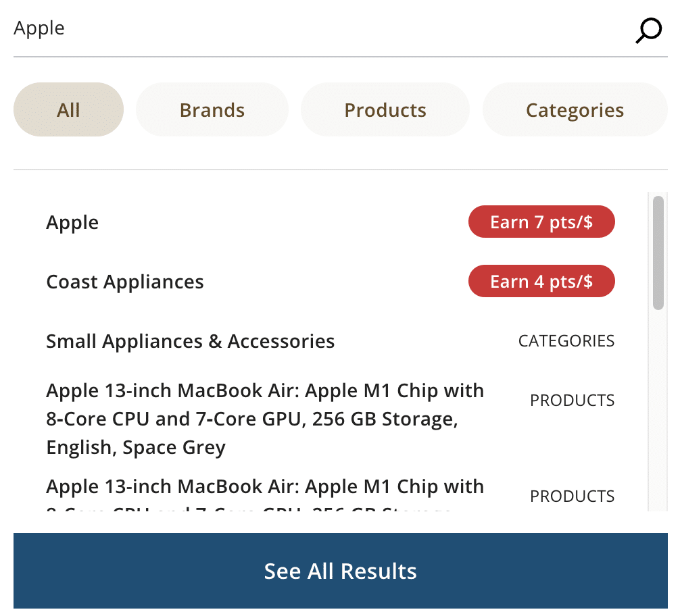The height and width of the screenshot is (616, 680).
Task: Click PRODUCTS label beside Space Grey MacBook
Action: coord(572,401)
